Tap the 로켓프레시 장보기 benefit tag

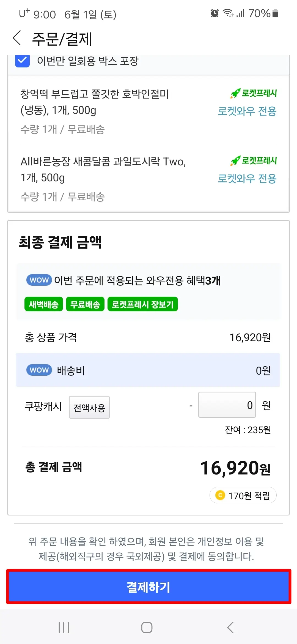[x=143, y=304]
